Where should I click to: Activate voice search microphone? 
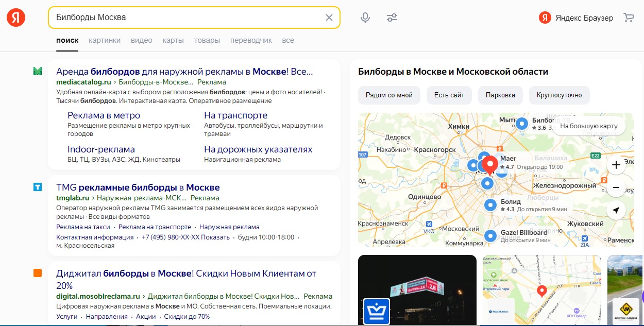pos(365,17)
